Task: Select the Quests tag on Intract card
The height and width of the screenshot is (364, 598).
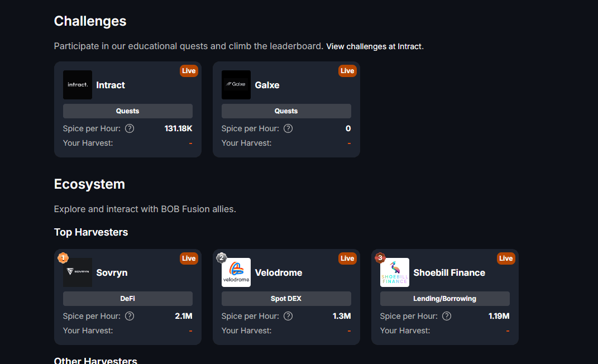Action: point(128,111)
